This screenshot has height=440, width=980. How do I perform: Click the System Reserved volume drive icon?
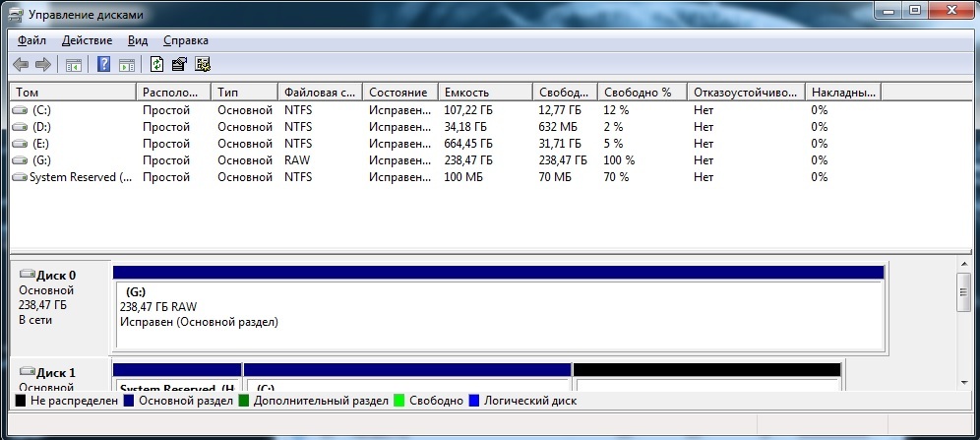click(20, 177)
